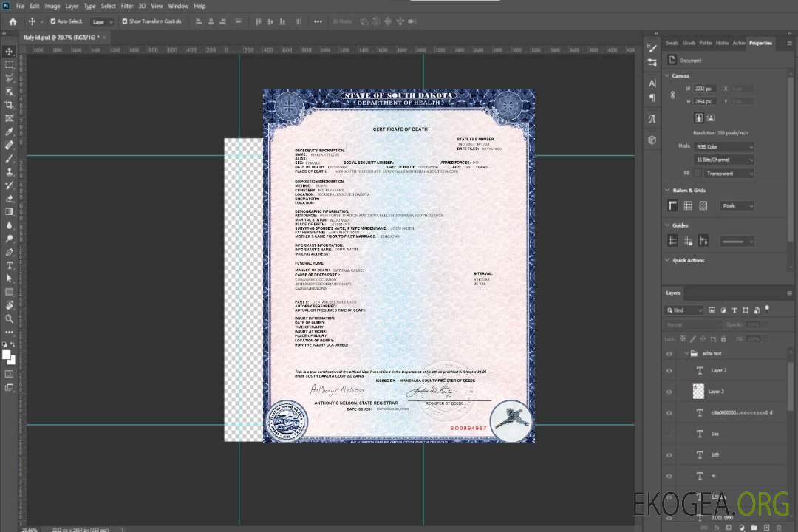
Task: Switch to the Properties tab
Action: tap(760, 43)
